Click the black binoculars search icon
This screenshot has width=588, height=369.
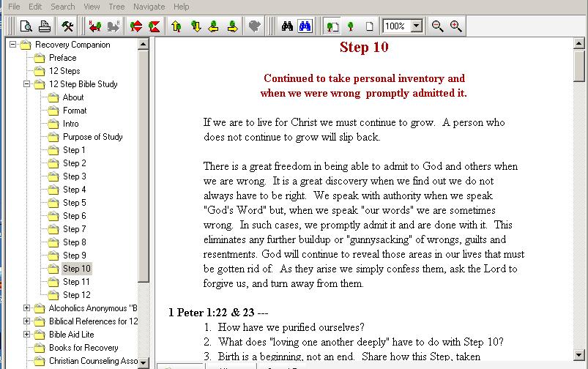pyautogui.click(x=287, y=26)
